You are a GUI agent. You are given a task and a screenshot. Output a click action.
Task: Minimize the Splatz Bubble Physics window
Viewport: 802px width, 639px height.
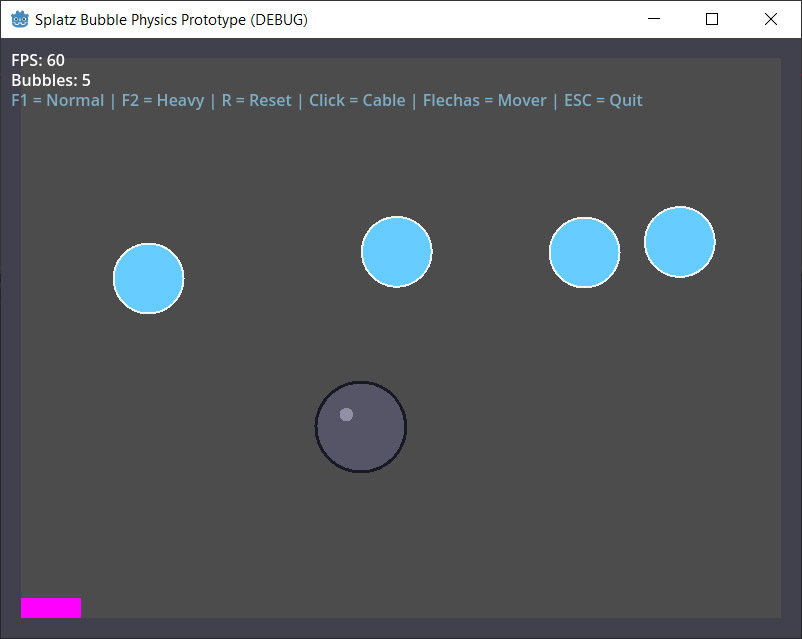coord(654,19)
